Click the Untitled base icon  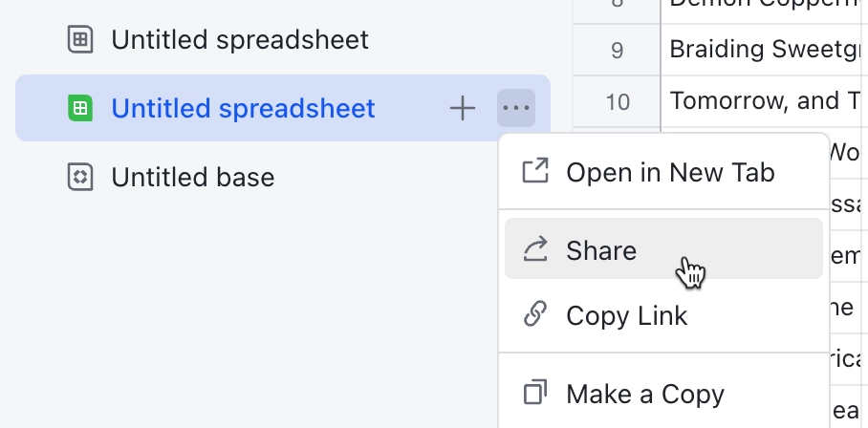[80, 177]
